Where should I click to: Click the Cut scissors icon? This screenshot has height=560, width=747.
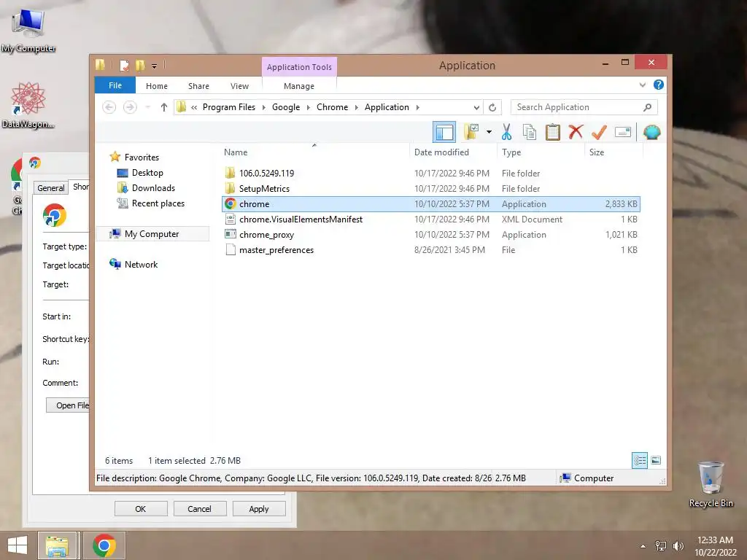point(506,132)
